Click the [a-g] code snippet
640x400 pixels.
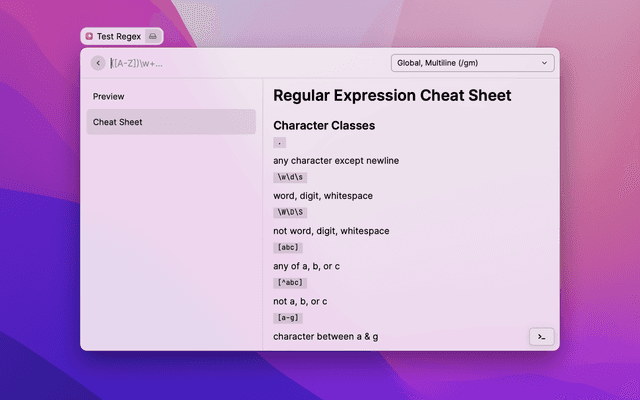click(287, 317)
